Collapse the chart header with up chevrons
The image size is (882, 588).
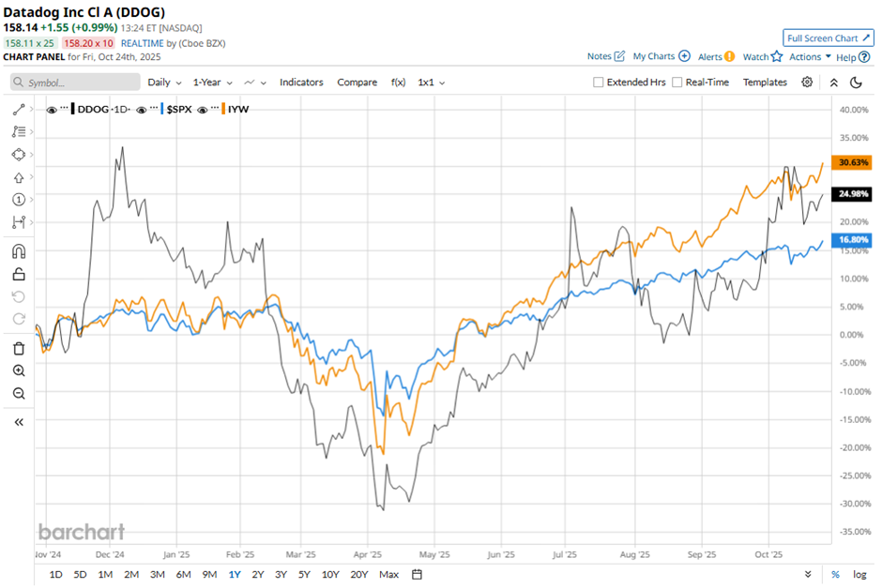pos(833,83)
